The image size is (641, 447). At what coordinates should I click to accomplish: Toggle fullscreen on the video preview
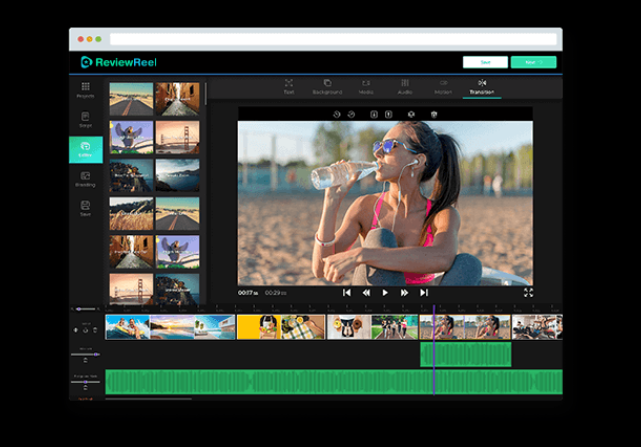click(x=528, y=293)
